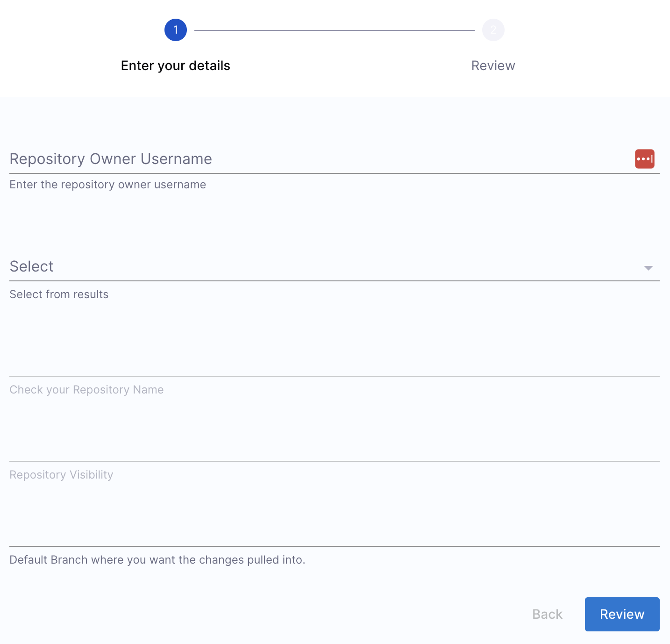This screenshot has height=644, width=670.
Task: Expand the dropdown using the caret arrow
Action: [648, 268]
